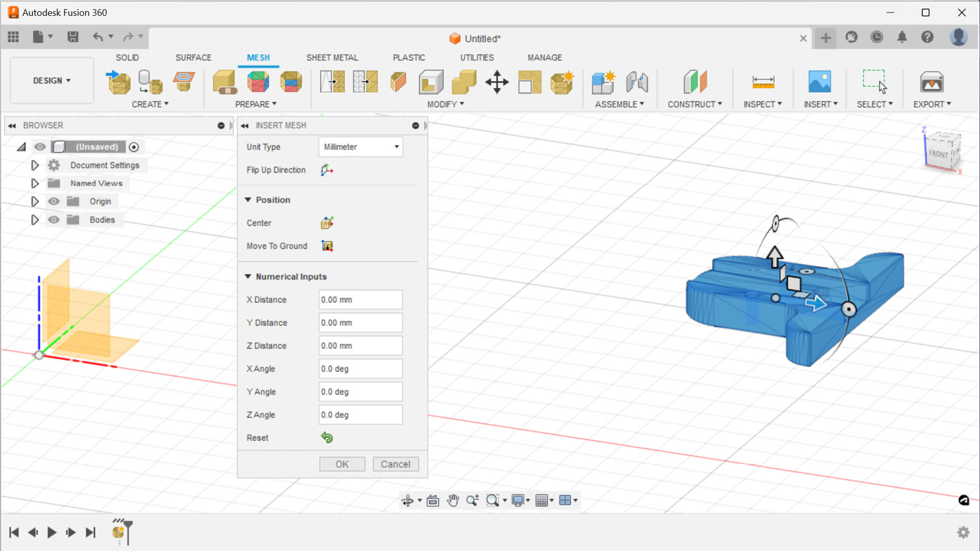Open the Unit Type Millimeter dropdown
This screenshot has width=980, height=551.
point(361,147)
